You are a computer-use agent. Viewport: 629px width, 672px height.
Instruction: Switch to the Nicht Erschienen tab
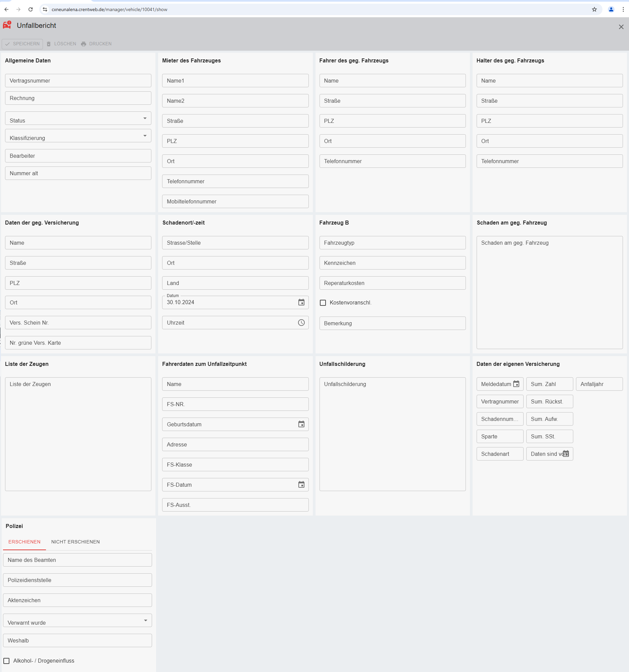coord(76,541)
